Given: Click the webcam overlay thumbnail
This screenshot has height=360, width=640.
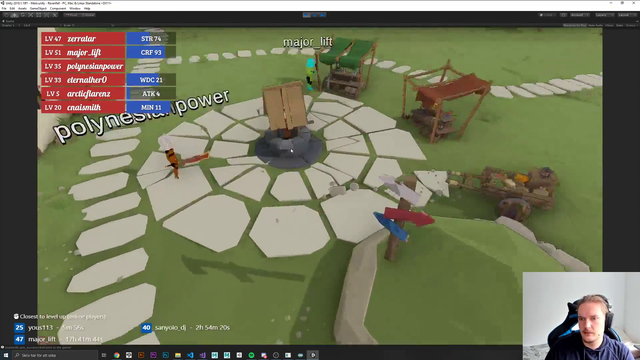Looking at the screenshot, I should click(581, 316).
